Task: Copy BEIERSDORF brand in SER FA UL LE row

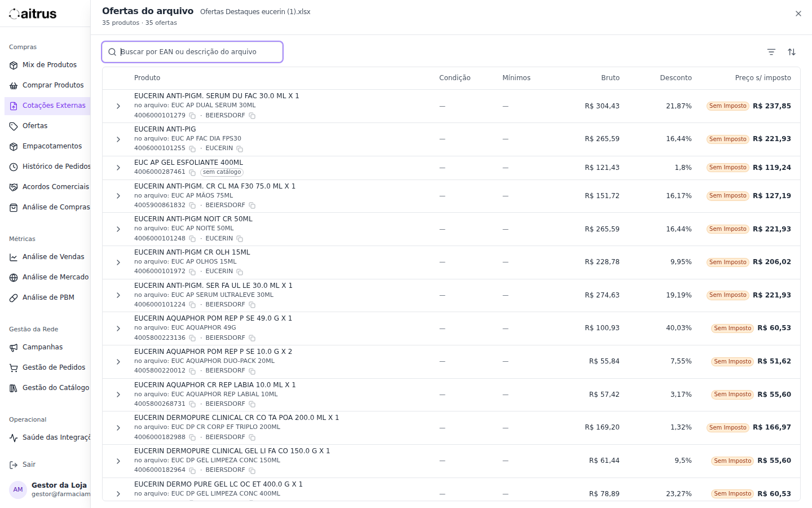Action: tap(252, 305)
